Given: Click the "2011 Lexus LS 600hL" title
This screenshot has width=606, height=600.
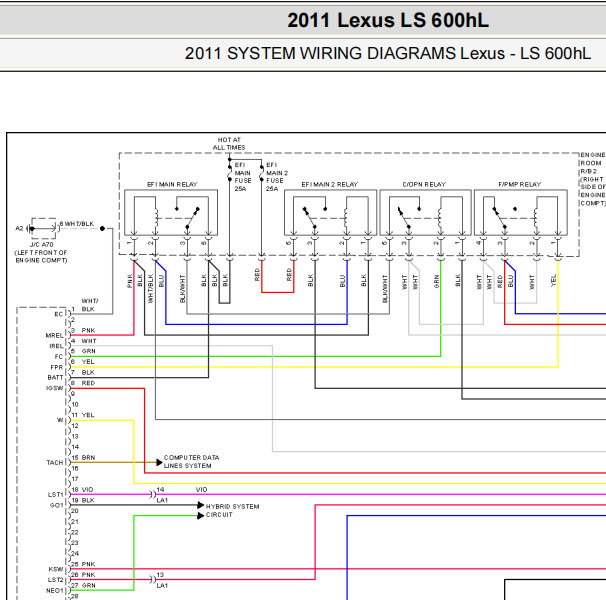Looking at the screenshot, I should [x=388, y=20].
